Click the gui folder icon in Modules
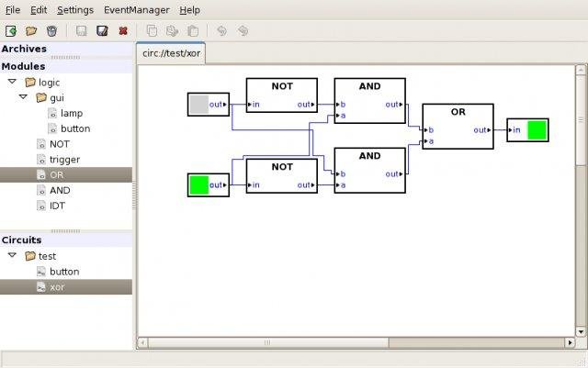The image size is (588, 368). point(41,98)
